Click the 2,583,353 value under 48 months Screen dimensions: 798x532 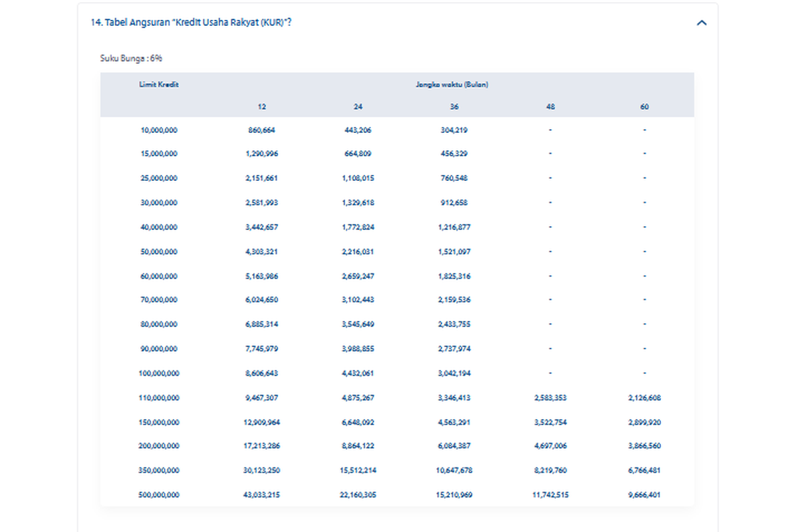550,398
